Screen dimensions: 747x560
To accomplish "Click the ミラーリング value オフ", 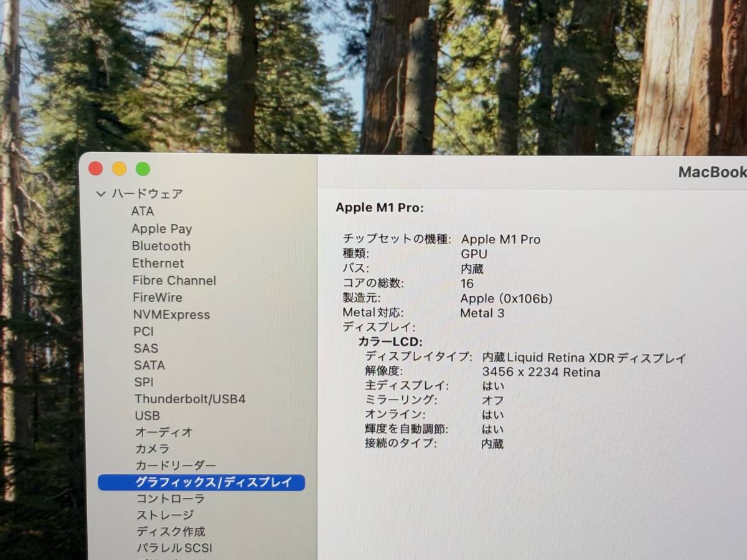I will [492, 400].
